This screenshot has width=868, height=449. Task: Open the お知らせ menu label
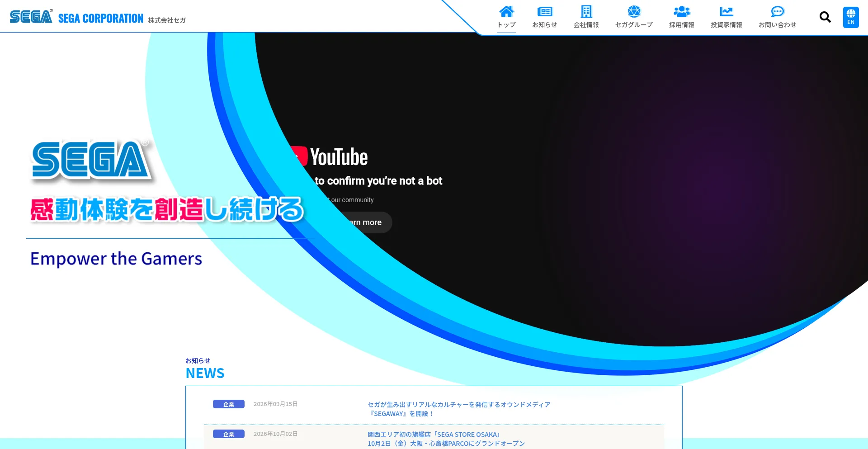point(545,25)
